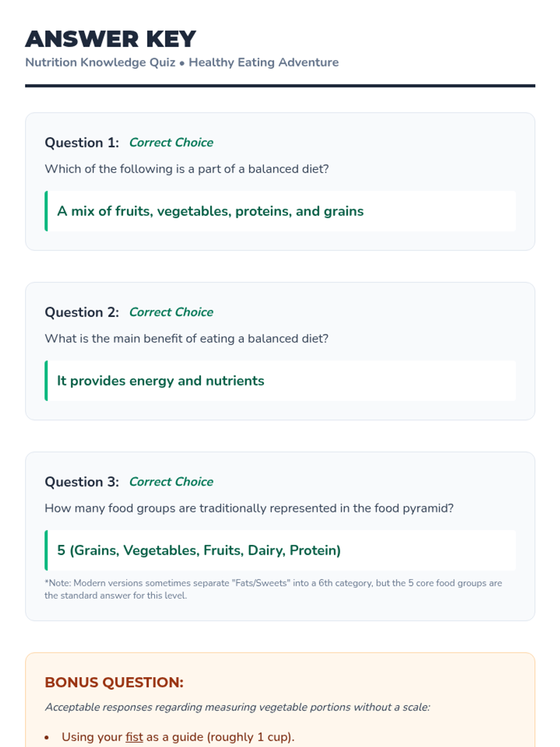Click the underlined 'fist' link

pyautogui.click(x=134, y=737)
